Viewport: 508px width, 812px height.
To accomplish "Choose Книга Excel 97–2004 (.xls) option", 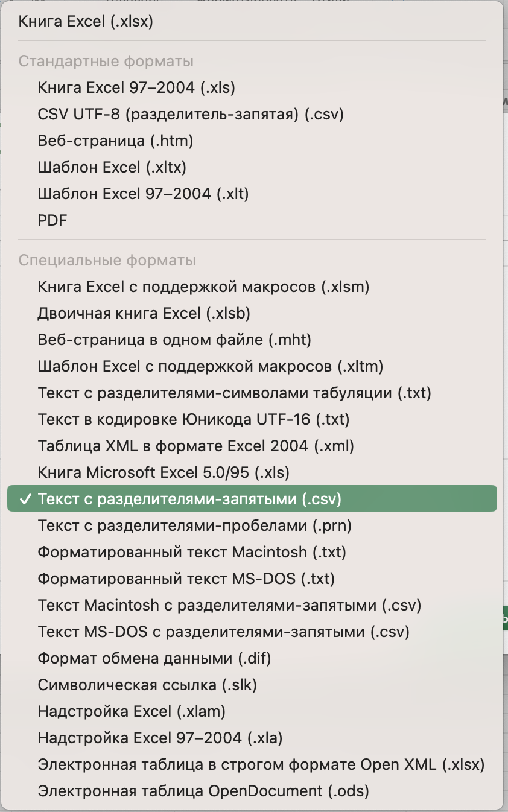I will (136, 88).
